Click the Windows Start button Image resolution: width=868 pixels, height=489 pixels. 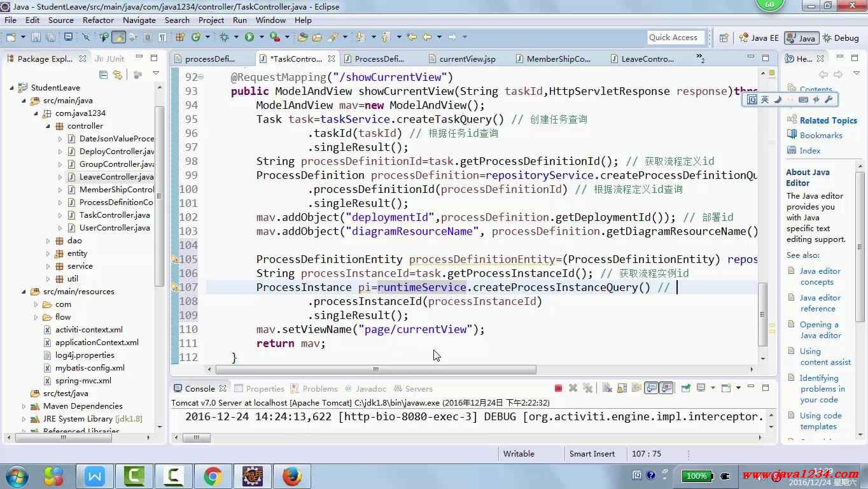tap(17, 476)
